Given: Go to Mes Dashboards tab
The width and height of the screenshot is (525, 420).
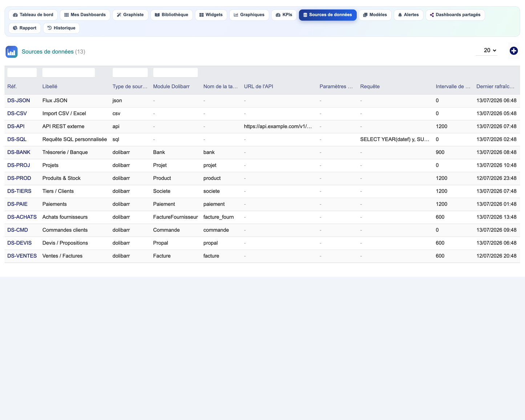Looking at the screenshot, I should tap(85, 15).
